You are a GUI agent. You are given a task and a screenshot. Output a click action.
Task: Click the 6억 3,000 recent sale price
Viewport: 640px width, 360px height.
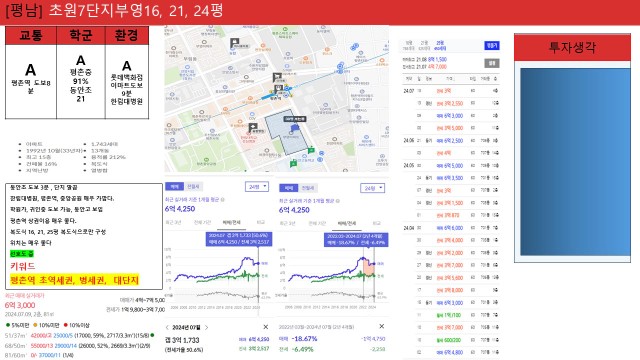coord(20,305)
